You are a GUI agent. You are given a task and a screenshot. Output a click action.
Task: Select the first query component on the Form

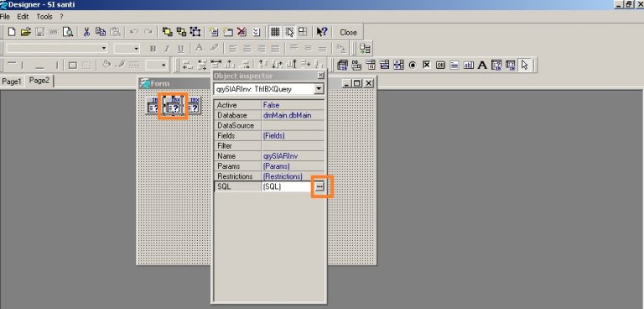tap(153, 106)
